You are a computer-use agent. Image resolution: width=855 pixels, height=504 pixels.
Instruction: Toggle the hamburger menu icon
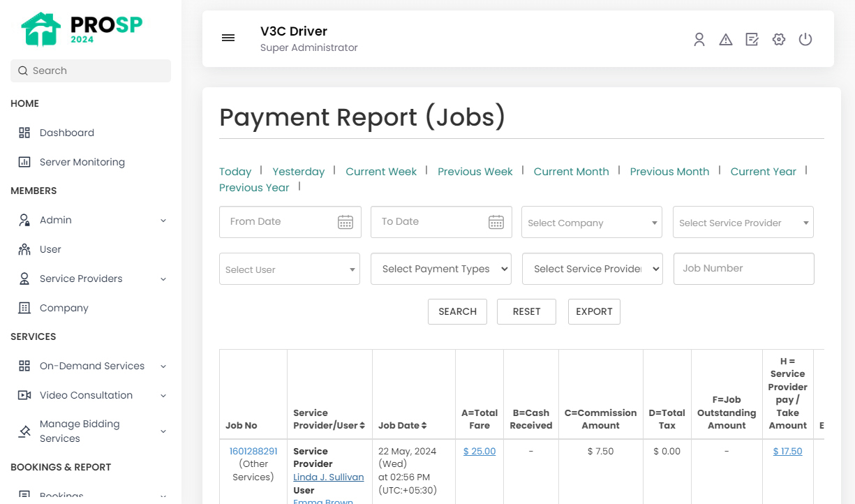228,38
